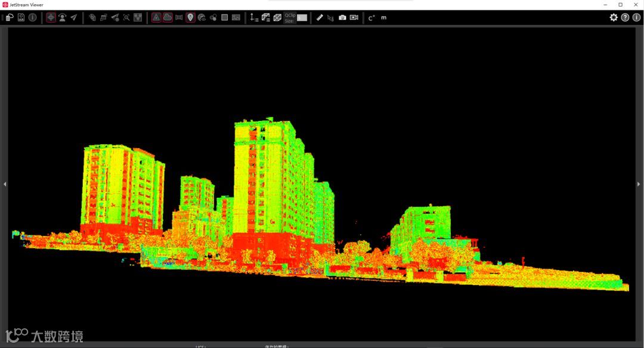The height and width of the screenshot is (348, 644).
Task: Click the meters unit m button
Action: pos(383,17)
